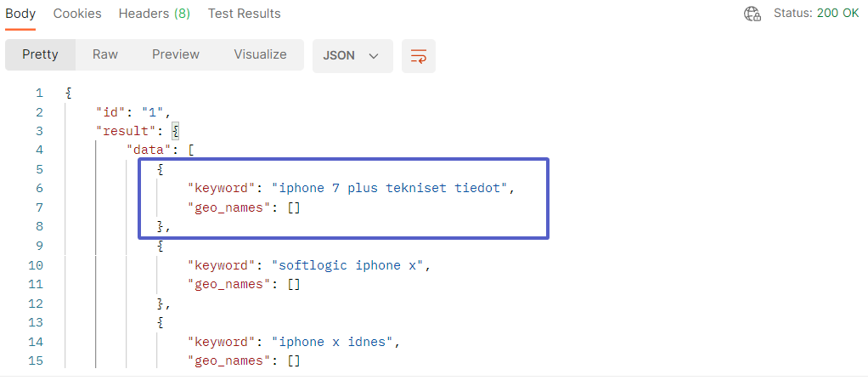Go to the Test Results tab

[x=245, y=14]
